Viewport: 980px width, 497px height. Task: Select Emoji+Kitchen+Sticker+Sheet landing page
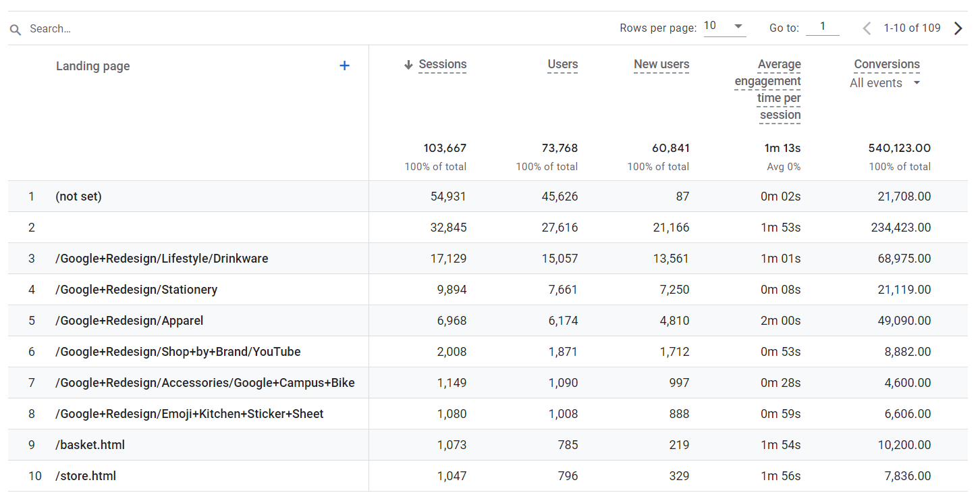pos(190,414)
